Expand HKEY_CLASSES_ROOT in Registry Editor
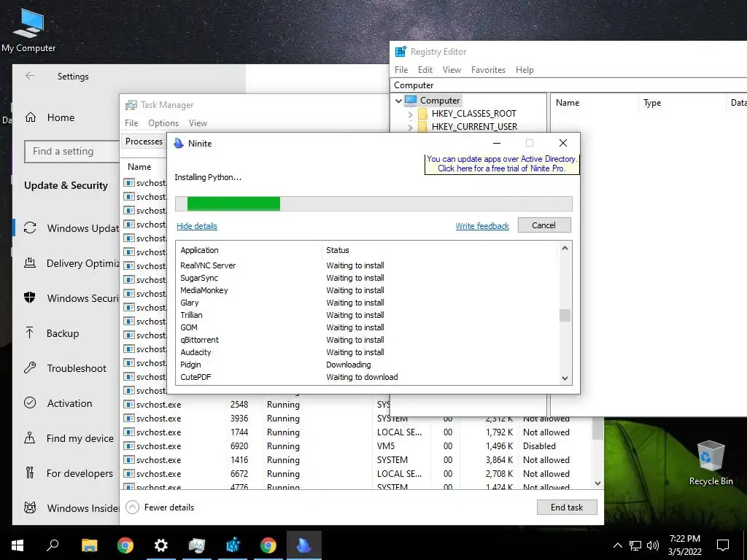Viewport: 747px width, 560px height. (410, 114)
